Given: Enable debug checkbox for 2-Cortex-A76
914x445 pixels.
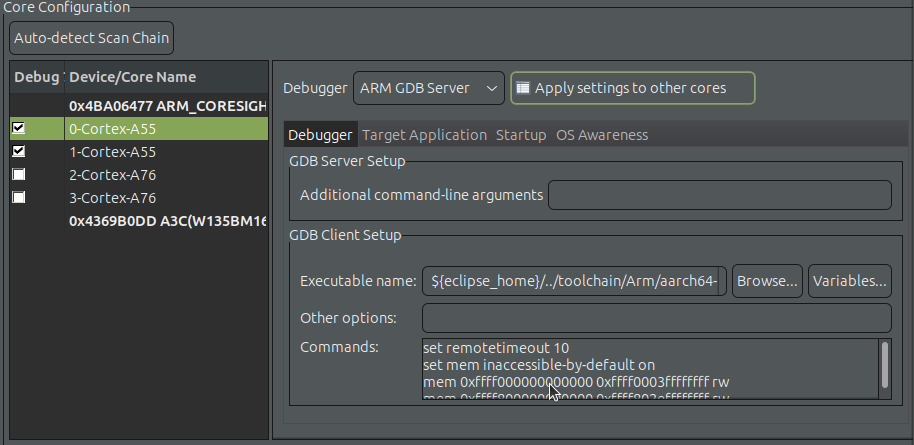Looking at the screenshot, I should click(x=18, y=175).
